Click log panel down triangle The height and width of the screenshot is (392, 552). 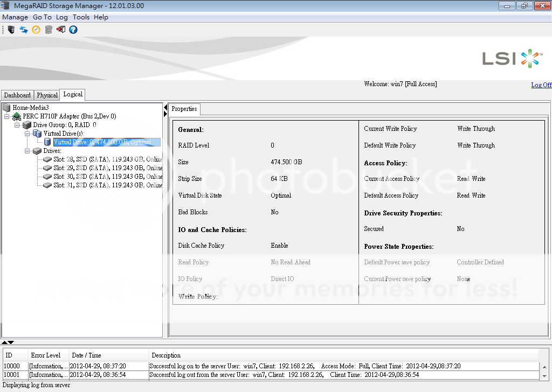(x=11, y=342)
